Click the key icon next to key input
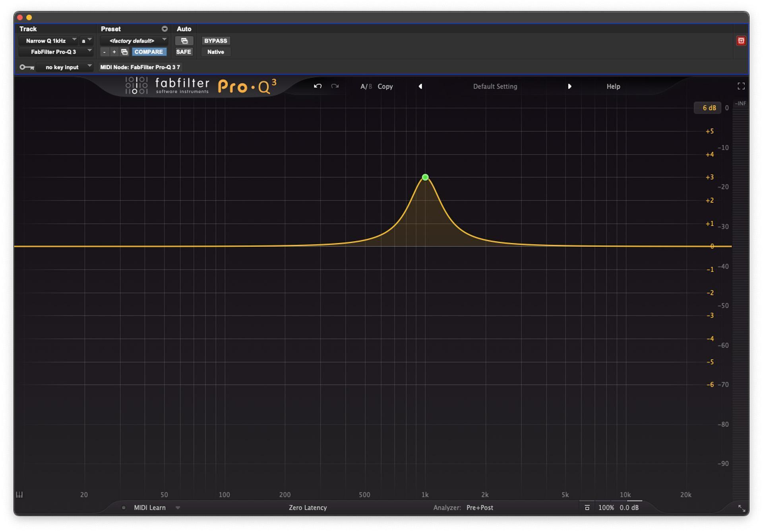This screenshot has height=532, width=763. click(26, 67)
